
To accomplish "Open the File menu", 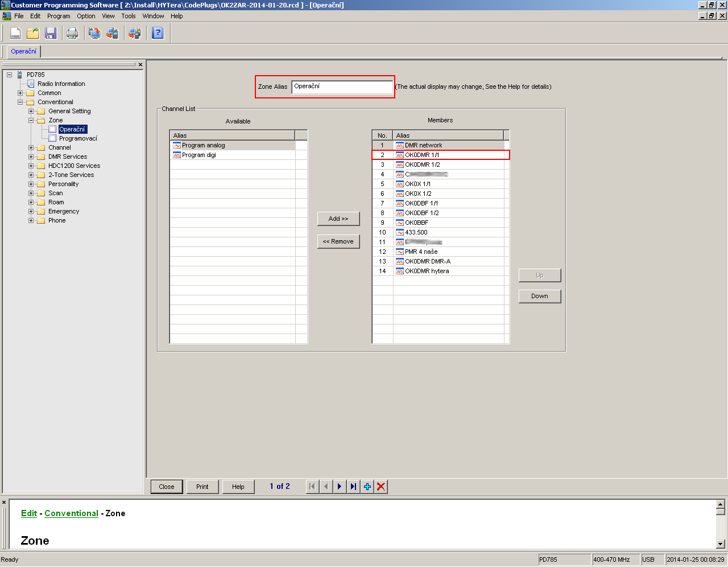I will tap(19, 16).
